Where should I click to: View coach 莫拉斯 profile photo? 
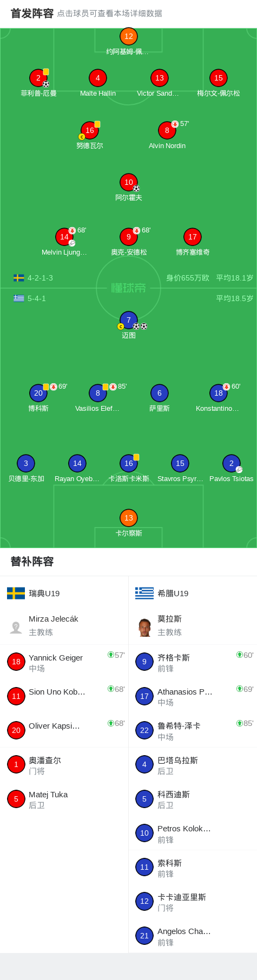tap(144, 627)
